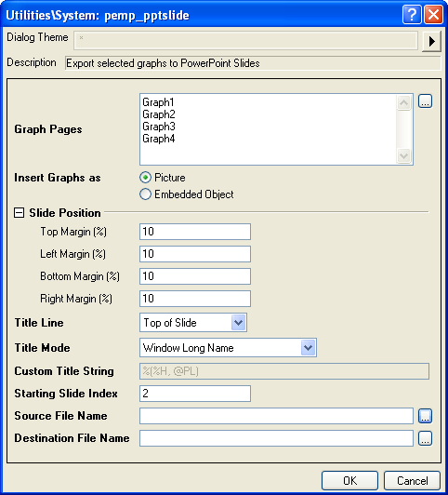Click the Starting Slide Index field
This screenshot has width=448, height=495.
[x=195, y=394]
